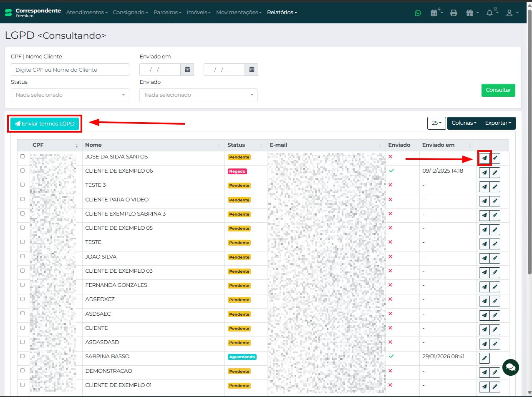This screenshot has height=397, width=532.
Task: Tick checkbox next to TESTE 3
Action: tap(23, 185)
